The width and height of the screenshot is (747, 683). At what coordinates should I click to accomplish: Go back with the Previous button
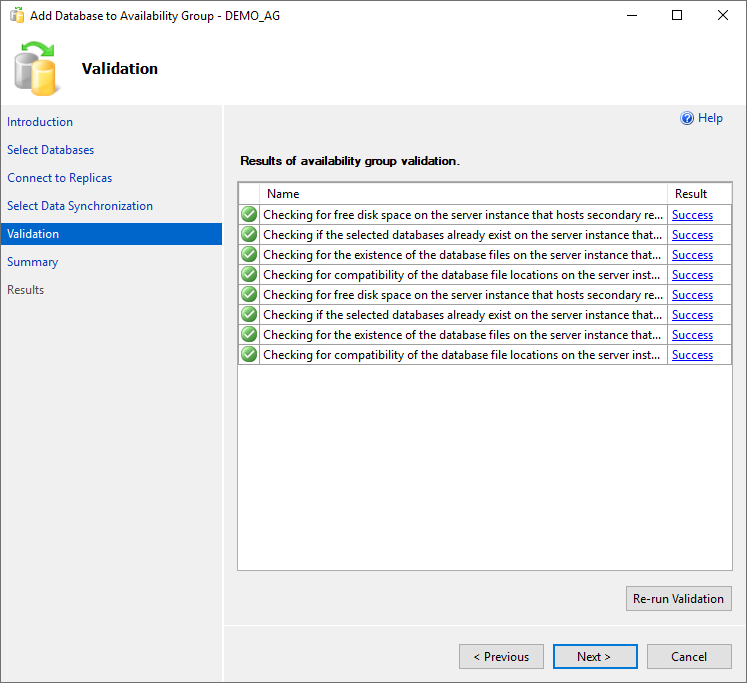(501, 657)
